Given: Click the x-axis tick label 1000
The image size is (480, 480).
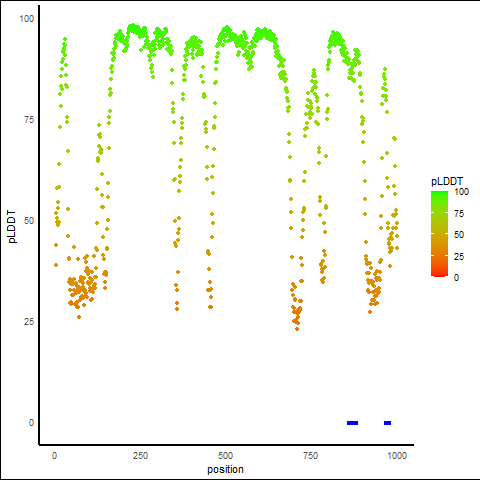Looking at the screenshot, I should point(397,455).
